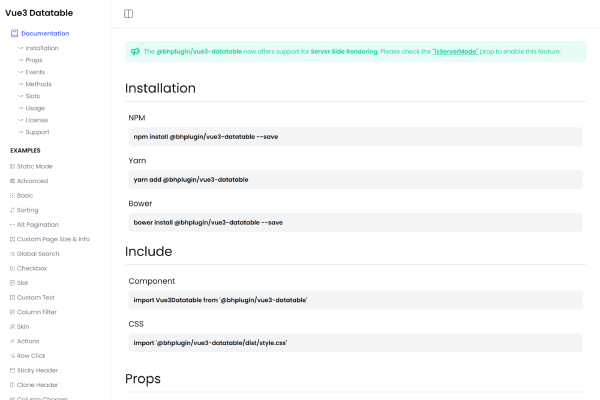
Task: Open the Alt Pagination example
Action: [38, 225]
